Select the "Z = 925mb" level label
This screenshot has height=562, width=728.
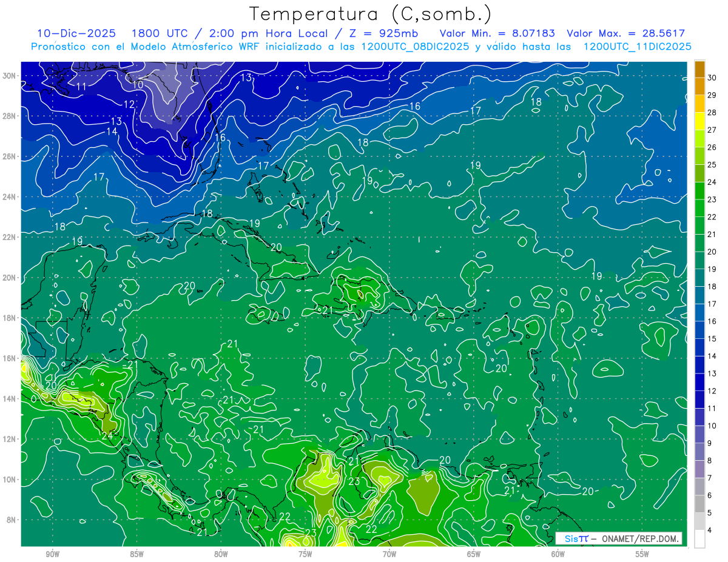pyautogui.click(x=382, y=33)
